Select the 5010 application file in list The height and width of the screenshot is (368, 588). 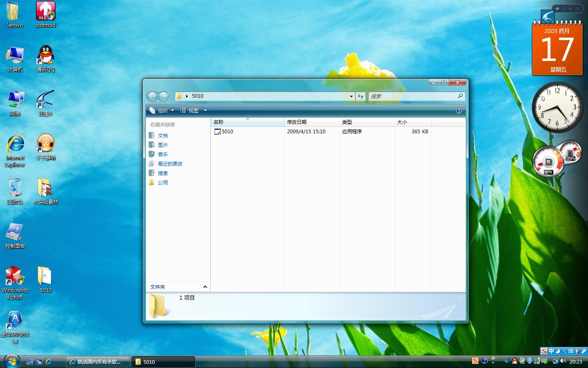point(224,132)
